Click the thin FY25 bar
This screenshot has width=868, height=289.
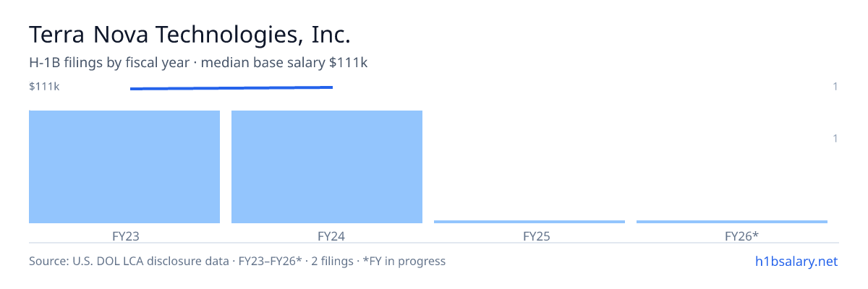529,222
